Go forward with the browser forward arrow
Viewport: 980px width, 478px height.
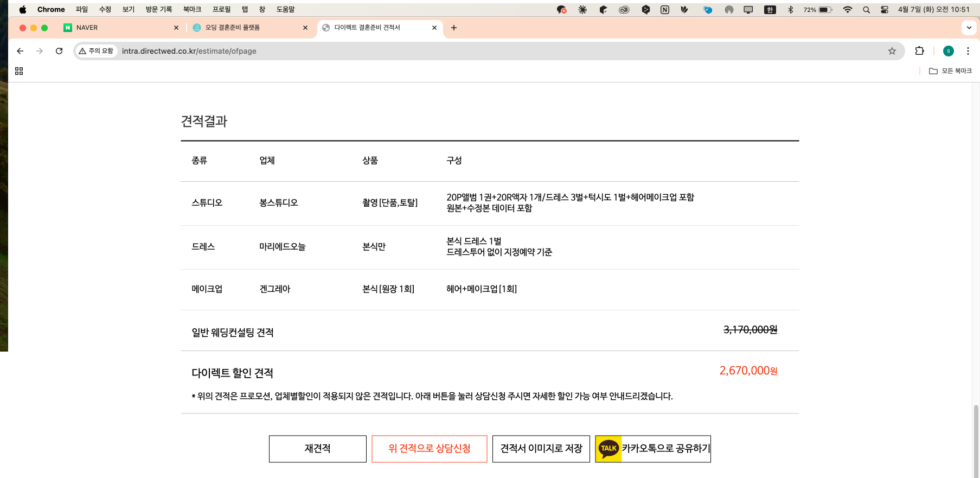(40, 51)
